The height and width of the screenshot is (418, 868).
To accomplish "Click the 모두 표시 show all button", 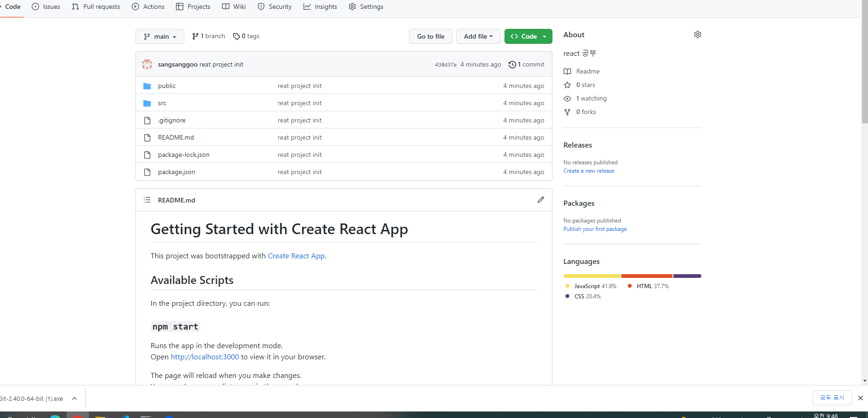I will (x=832, y=398).
